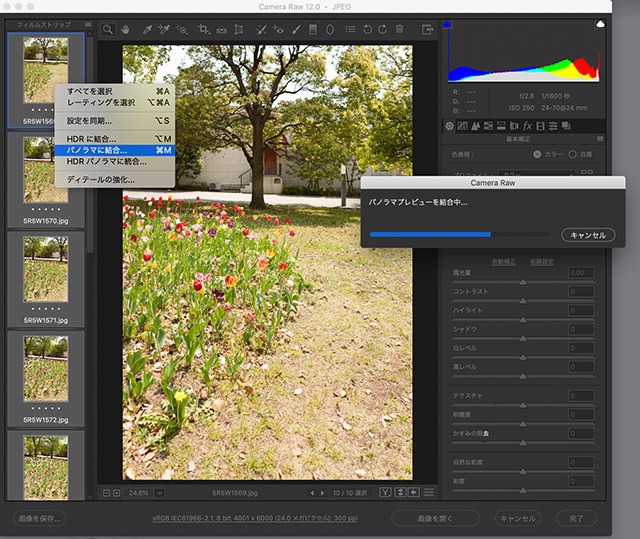
Task: Select the カラー radio button
Action: (x=537, y=154)
